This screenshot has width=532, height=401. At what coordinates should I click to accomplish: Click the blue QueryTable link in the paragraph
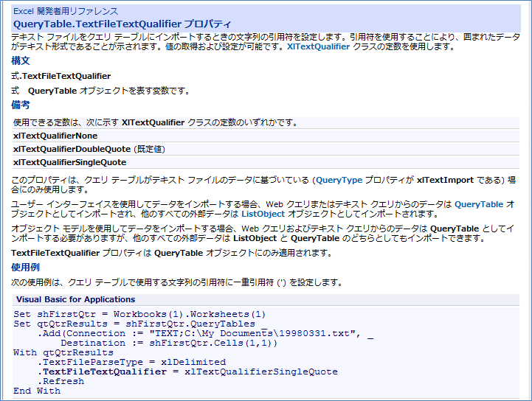479,204
